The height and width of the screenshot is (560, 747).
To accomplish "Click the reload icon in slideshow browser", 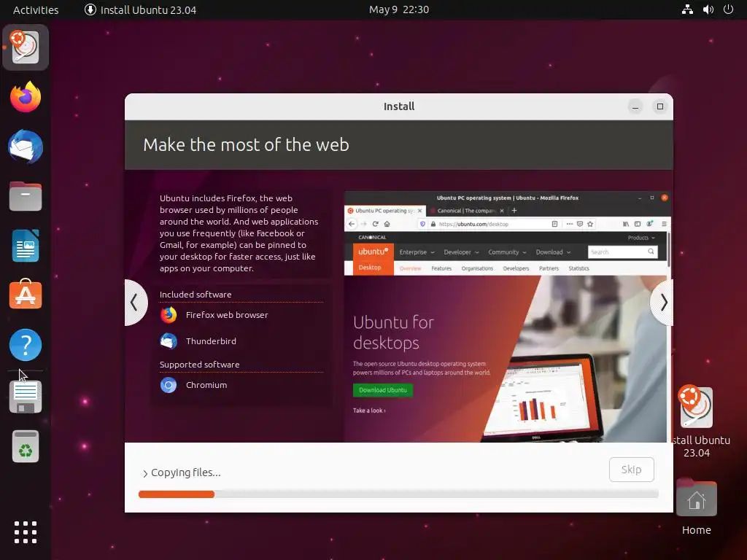I will click(376, 224).
